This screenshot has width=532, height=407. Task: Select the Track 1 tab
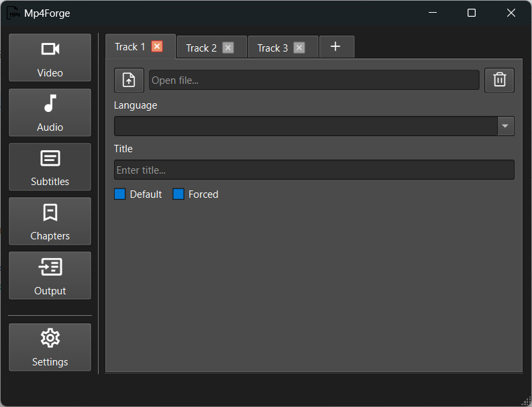pos(129,47)
